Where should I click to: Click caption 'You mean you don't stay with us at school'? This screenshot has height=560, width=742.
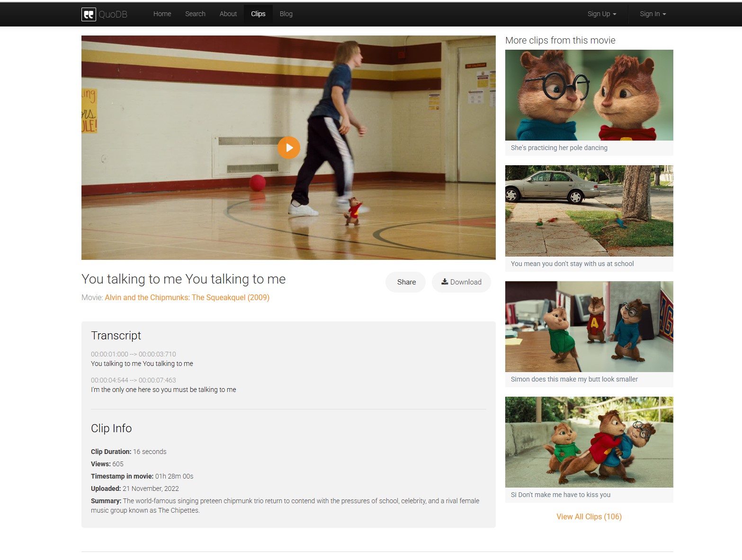tap(572, 264)
